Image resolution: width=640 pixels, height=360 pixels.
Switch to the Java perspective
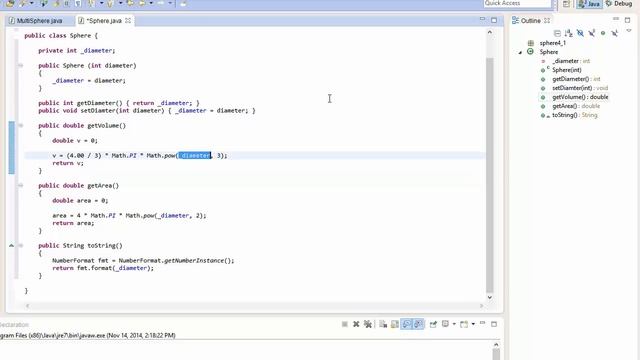[x=589, y=4]
